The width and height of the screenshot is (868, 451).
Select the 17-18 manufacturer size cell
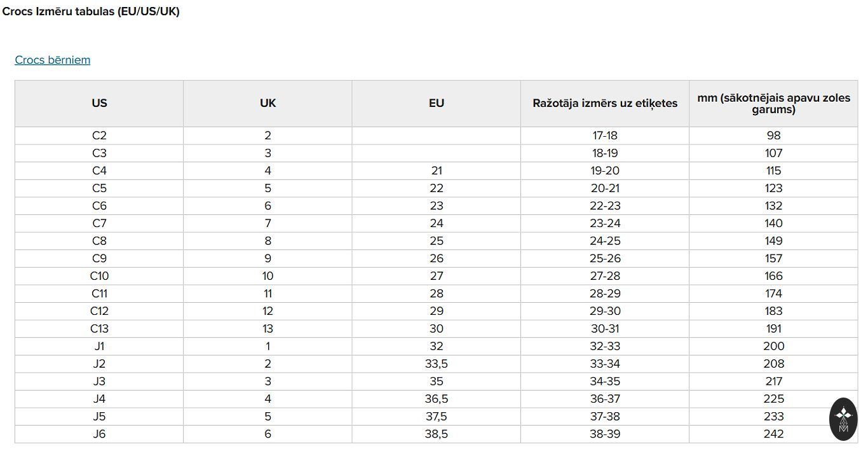point(605,135)
